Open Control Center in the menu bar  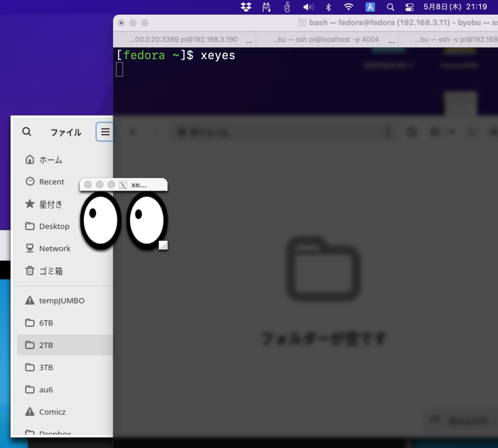click(x=409, y=7)
